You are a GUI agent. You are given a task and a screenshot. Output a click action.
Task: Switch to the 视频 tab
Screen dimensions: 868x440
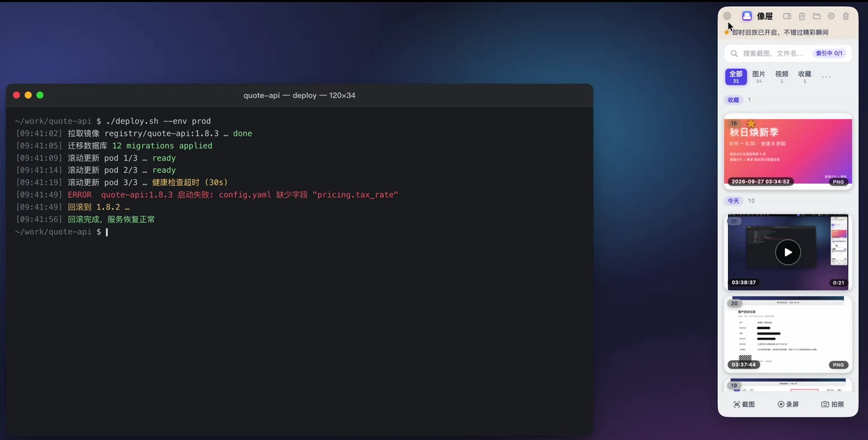(782, 77)
